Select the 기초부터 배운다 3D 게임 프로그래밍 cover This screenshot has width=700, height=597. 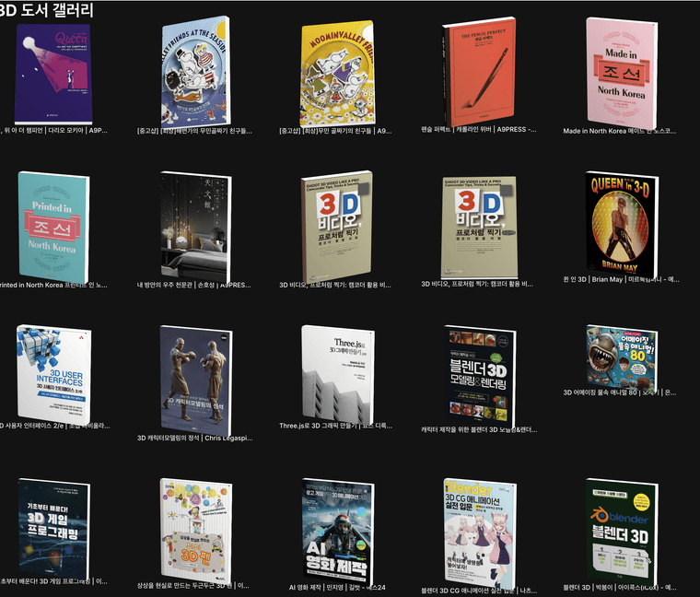54,526
